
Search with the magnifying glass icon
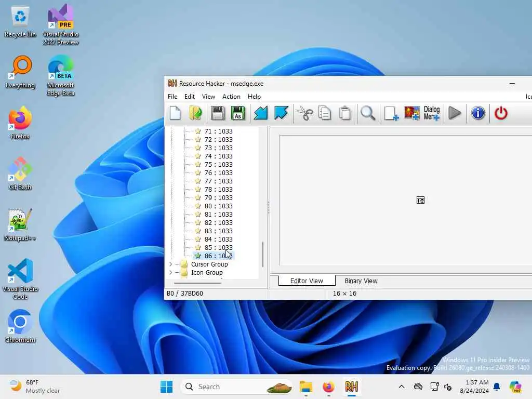pyautogui.click(x=368, y=113)
